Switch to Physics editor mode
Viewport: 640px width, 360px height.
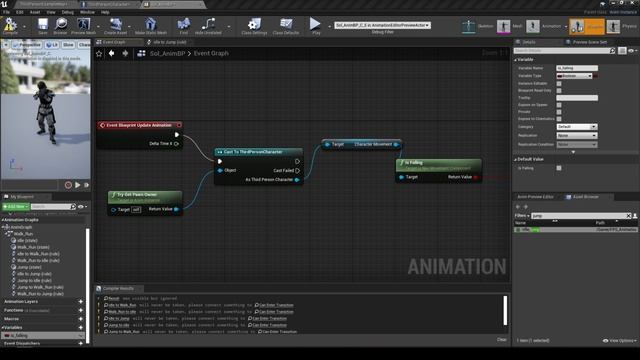point(621,26)
